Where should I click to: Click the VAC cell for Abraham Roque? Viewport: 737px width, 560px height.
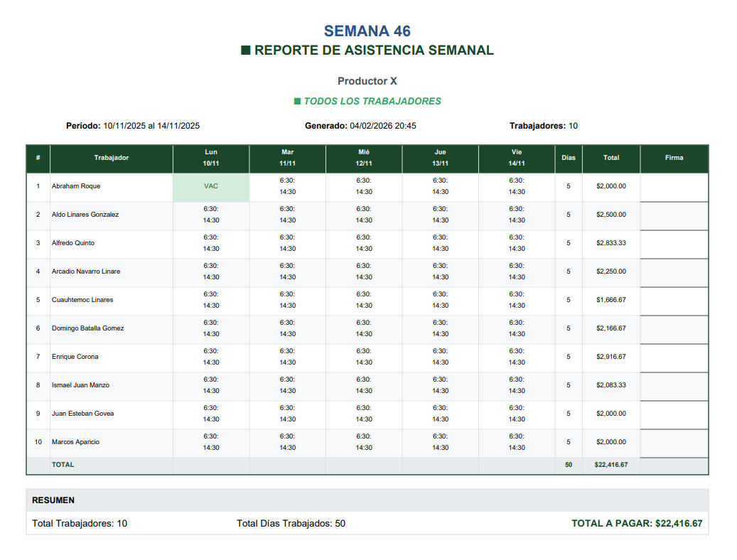point(211,186)
